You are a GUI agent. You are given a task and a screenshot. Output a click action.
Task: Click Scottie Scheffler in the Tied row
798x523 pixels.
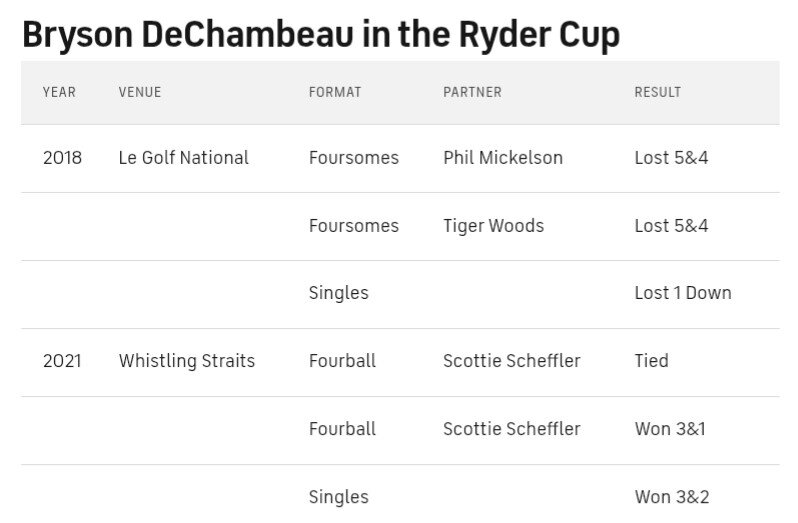(511, 361)
